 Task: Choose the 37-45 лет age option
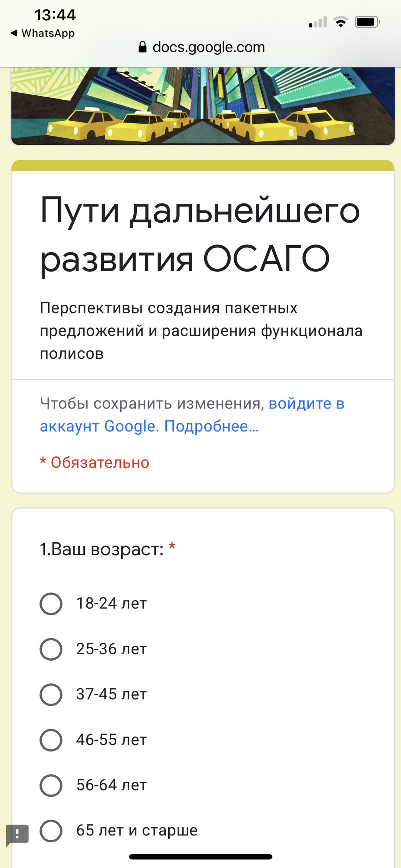click(x=51, y=694)
